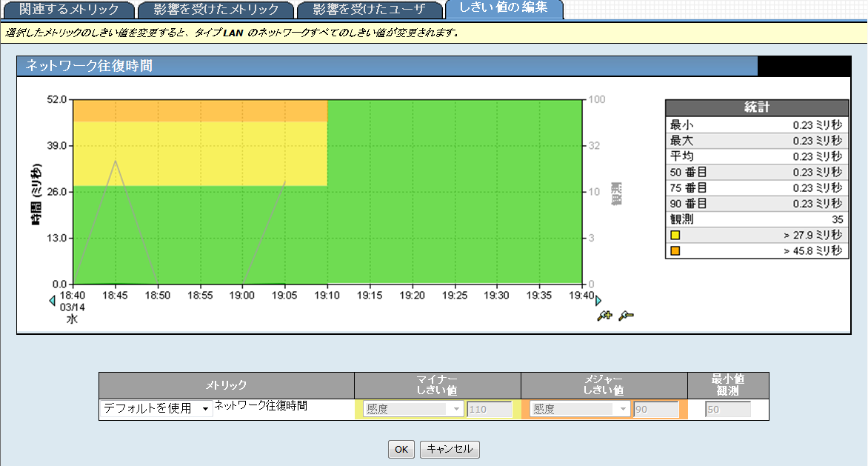Click the ネットワーク往復時間 metric name in table

pos(261,406)
